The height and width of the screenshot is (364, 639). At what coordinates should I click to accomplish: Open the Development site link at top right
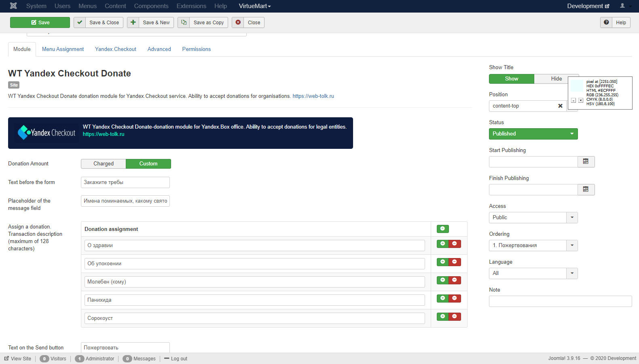(588, 6)
